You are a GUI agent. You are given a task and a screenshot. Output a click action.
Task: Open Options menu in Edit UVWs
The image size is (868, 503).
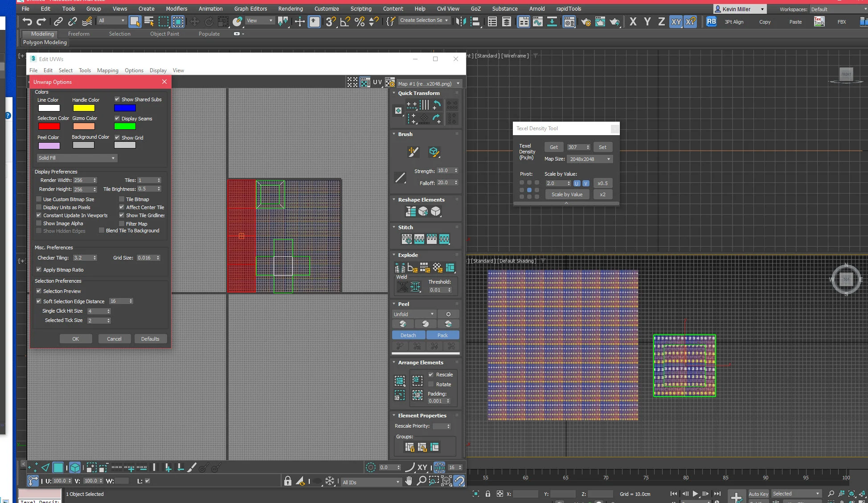[134, 70]
